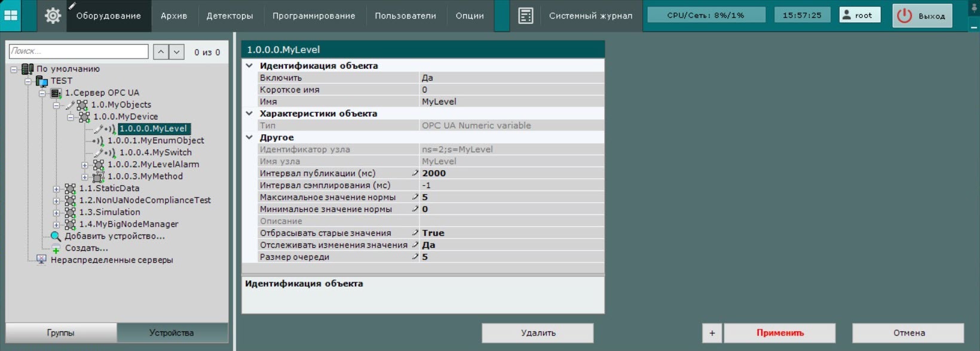Collapse the Другое properties section
Viewport: 980px width, 351px height.
(x=249, y=137)
